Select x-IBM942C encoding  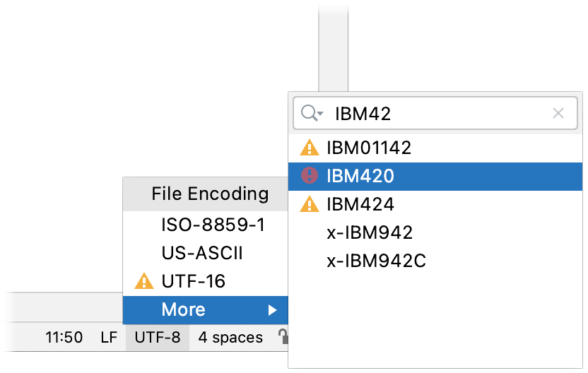coord(376,261)
